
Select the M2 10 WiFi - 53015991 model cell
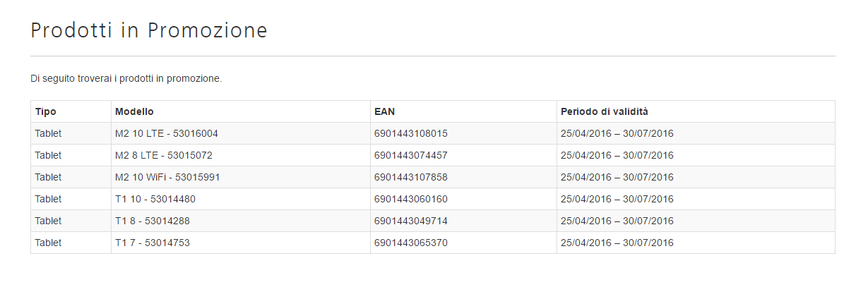167,177
